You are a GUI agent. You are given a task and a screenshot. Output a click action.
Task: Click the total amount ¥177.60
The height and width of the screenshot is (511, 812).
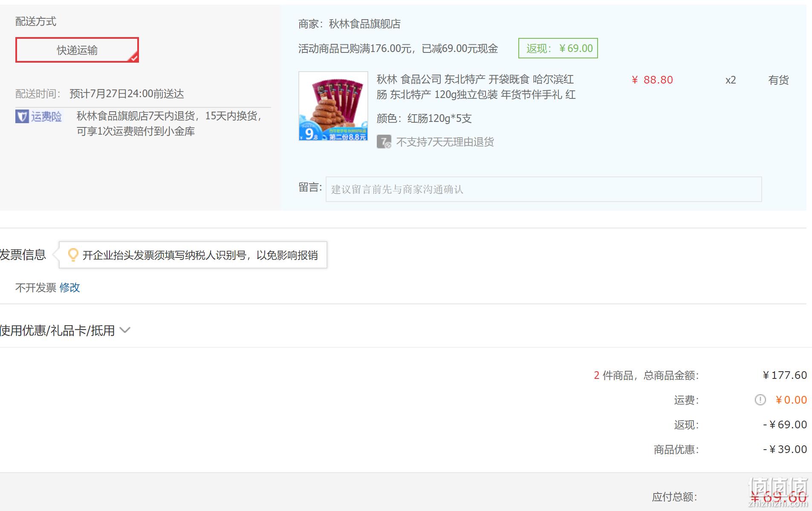point(785,375)
